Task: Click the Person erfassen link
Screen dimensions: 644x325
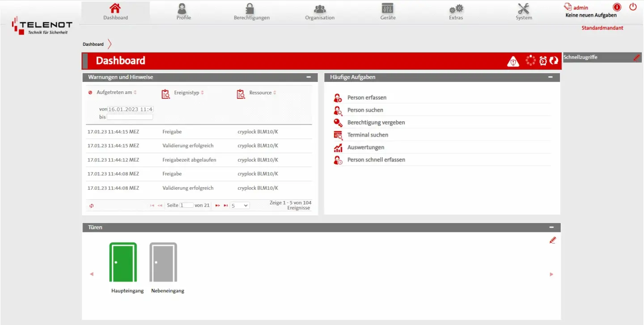Action: pos(366,98)
